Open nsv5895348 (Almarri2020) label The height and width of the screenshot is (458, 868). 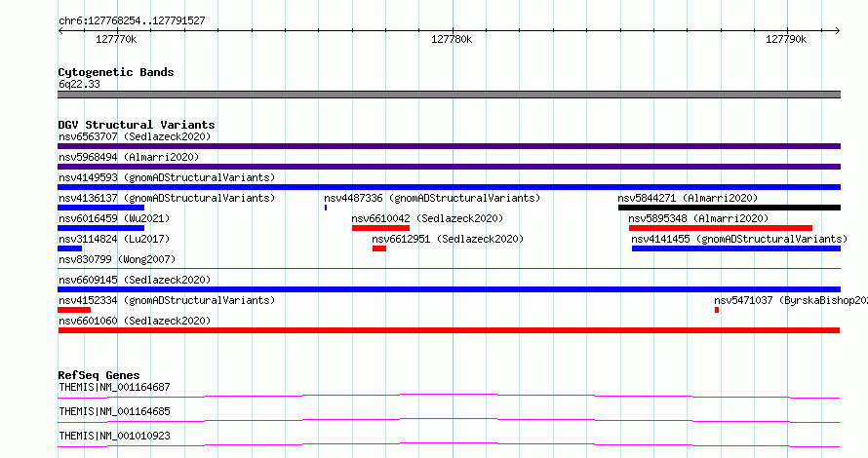point(698,218)
